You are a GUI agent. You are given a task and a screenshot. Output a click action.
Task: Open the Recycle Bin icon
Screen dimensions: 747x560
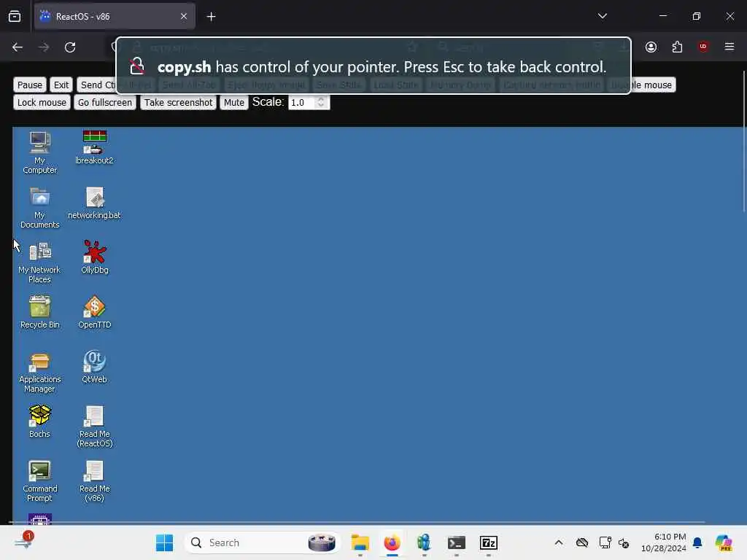39,312
